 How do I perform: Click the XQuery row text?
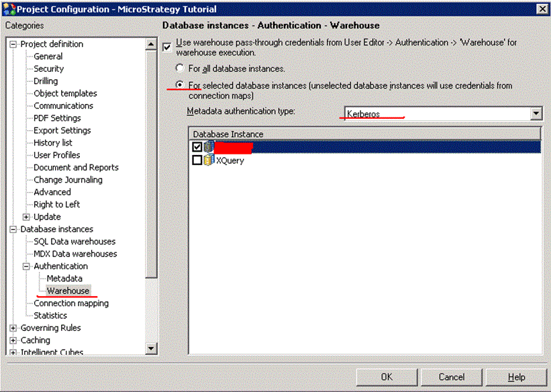(230, 160)
